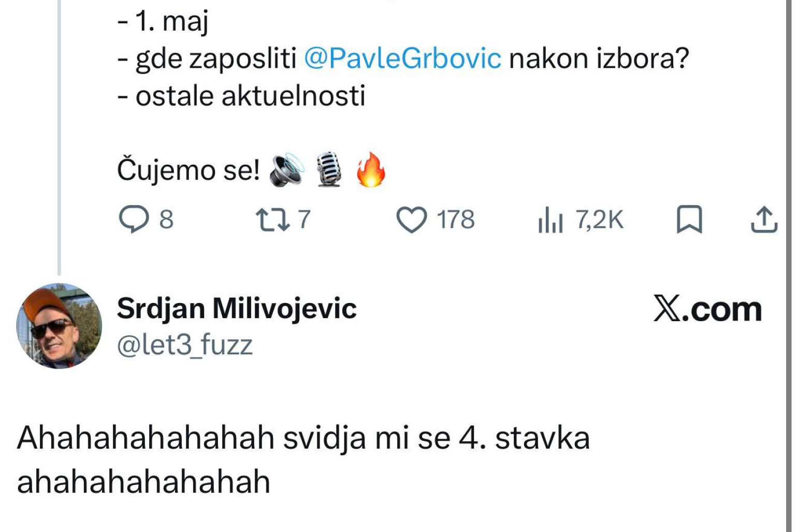Viewport: 797px width, 532px height.
Task: Click the 7,2K views count
Action: [600, 220]
